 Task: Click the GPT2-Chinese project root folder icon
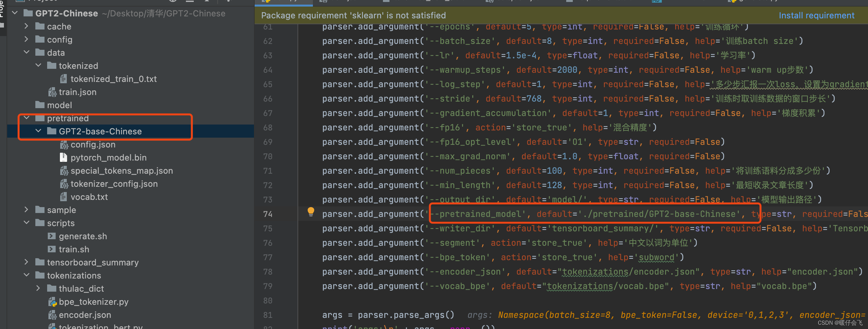click(x=28, y=13)
